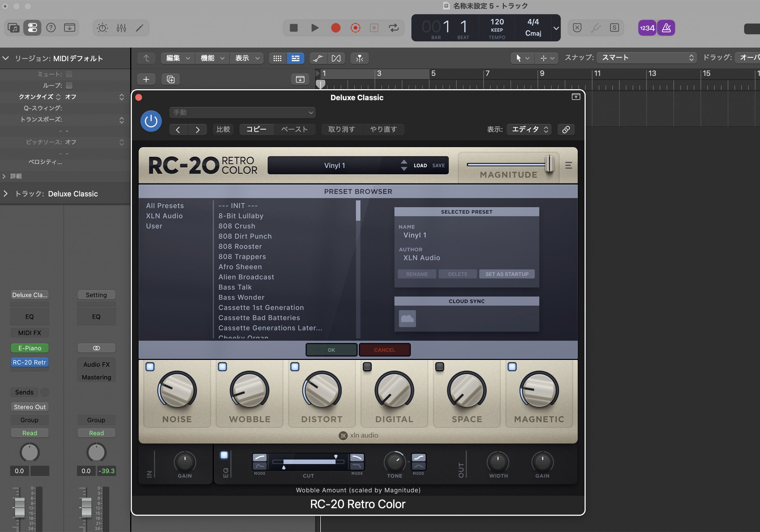Toggle the MAGNETIC module checkbox
Screen dimensions: 760x532
[x=512, y=367]
